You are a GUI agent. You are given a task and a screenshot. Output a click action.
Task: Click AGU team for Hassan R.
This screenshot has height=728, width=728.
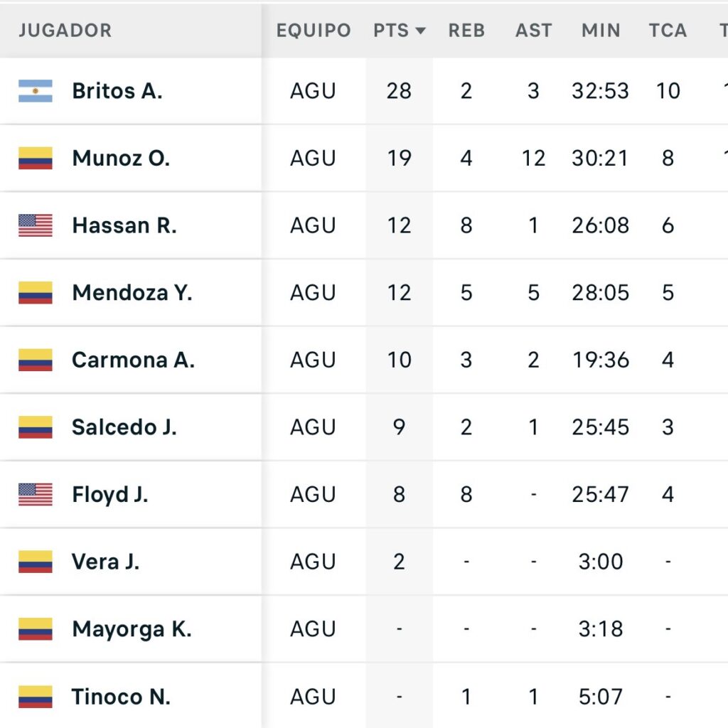313,225
